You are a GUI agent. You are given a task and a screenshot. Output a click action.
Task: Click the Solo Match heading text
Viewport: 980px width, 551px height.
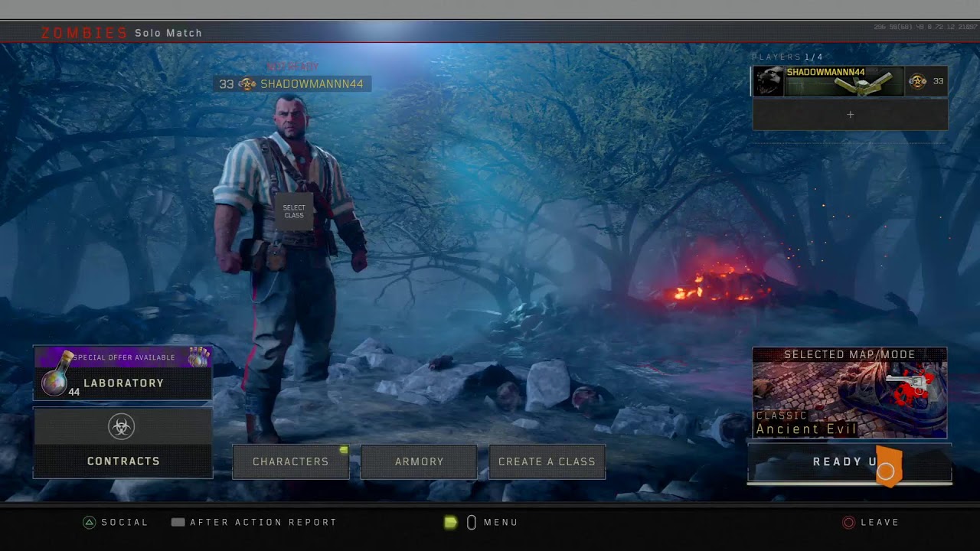tap(168, 33)
